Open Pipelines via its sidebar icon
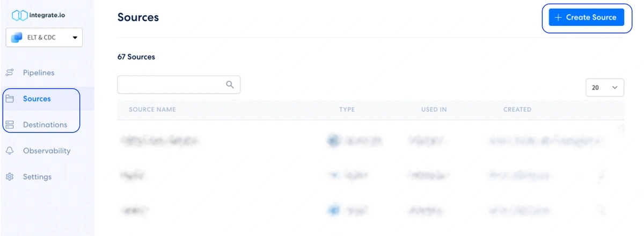This screenshot has height=236, width=644. (x=10, y=73)
